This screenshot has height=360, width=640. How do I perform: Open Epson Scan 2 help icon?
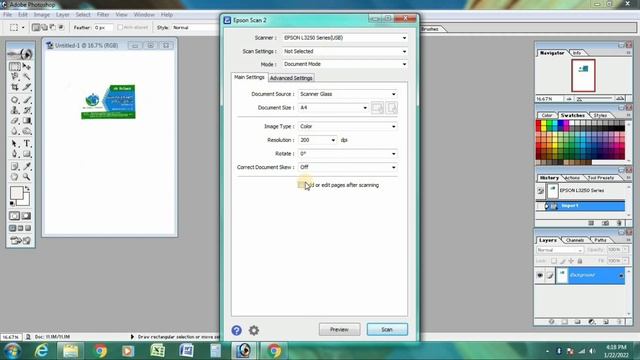point(236,330)
